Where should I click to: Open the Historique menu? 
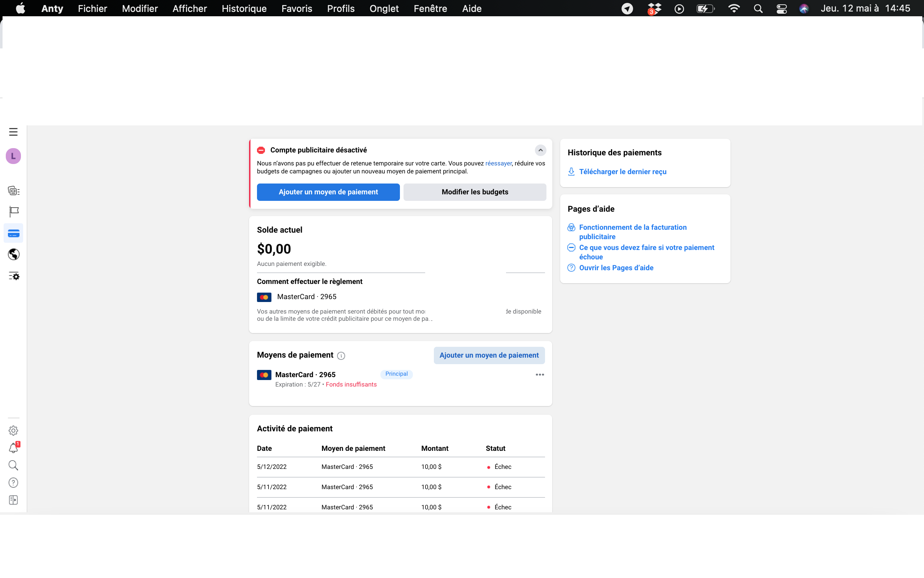pos(244,8)
